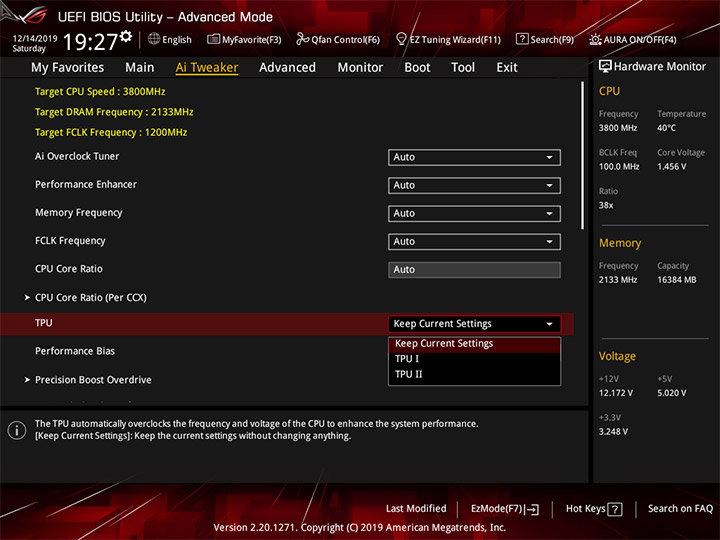Click FCLK Frequency label
The width and height of the screenshot is (720, 540).
70,241
